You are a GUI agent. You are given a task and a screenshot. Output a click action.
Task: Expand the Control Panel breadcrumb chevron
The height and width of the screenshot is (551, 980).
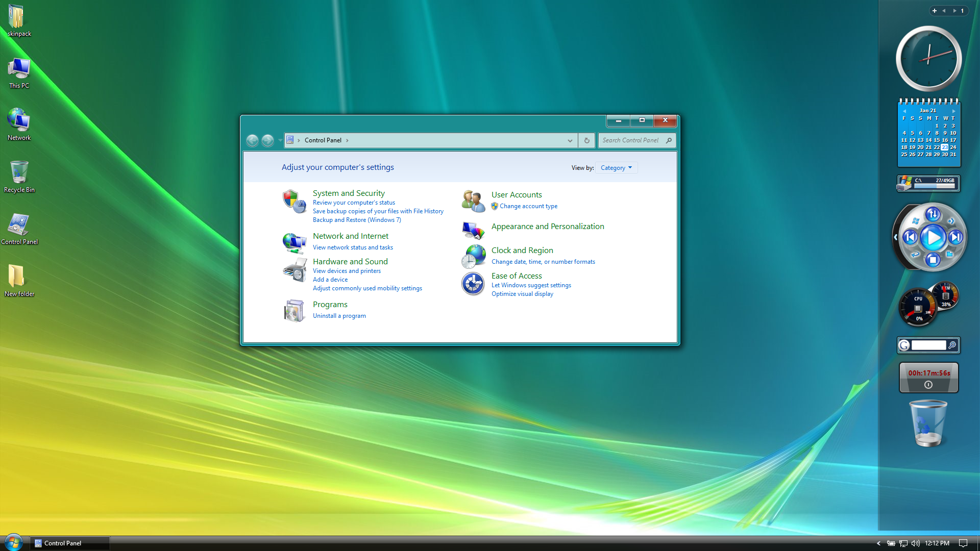347,140
